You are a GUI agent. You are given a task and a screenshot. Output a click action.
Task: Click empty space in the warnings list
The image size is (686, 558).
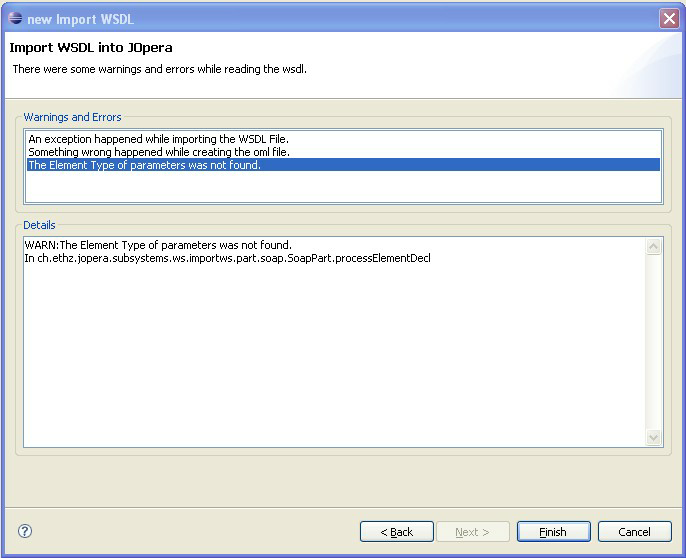click(343, 187)
